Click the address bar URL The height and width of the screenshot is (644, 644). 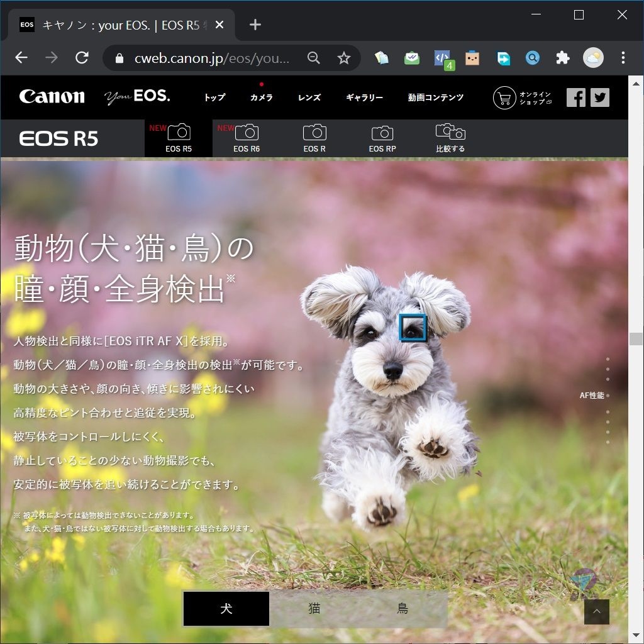(x=212, y=58)
